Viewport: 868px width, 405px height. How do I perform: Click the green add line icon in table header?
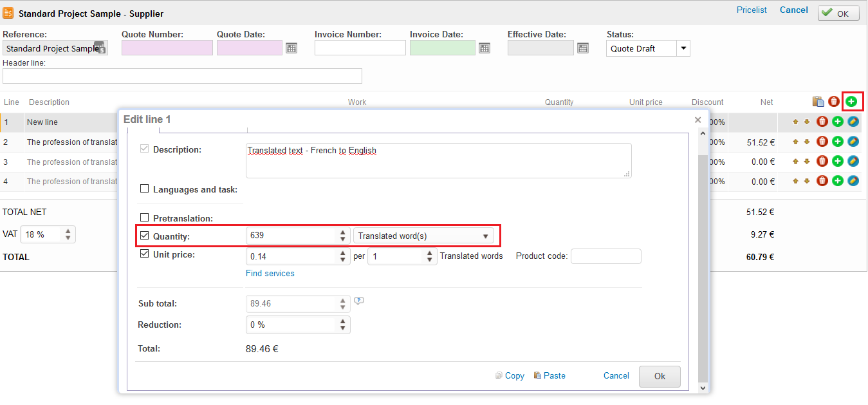point(851,101)
